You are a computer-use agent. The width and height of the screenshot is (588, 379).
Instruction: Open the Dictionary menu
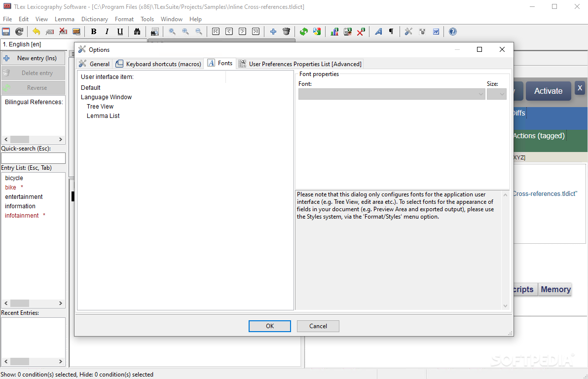[95, 19]
